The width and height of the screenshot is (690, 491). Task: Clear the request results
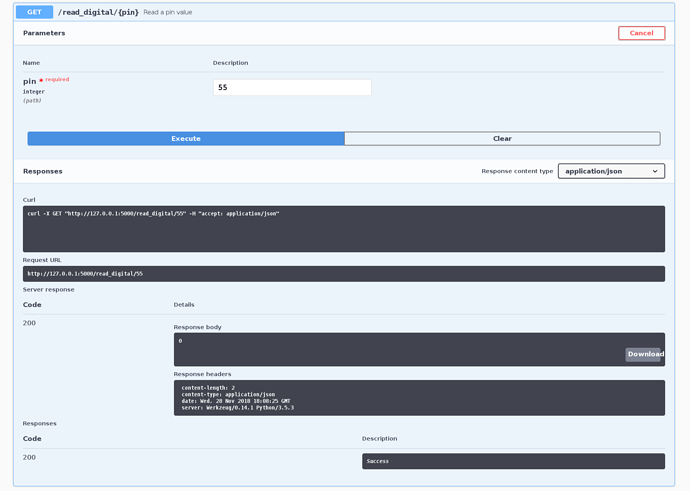(x=502, y=139)
